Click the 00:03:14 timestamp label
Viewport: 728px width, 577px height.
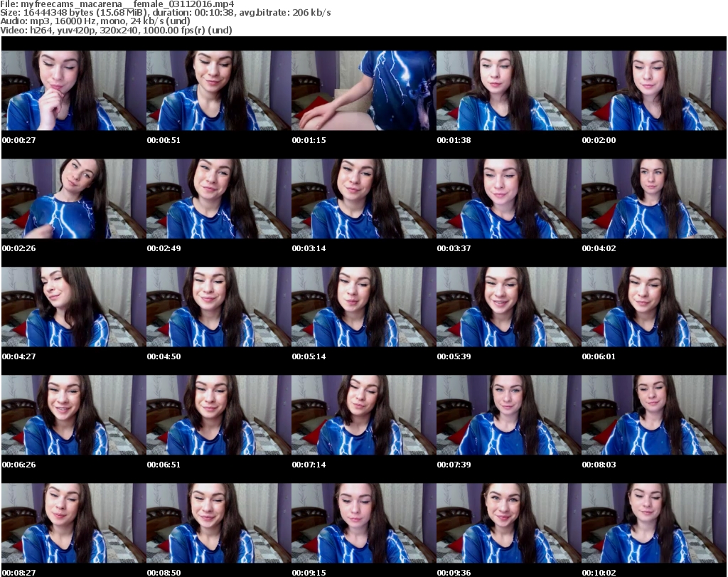(309, 248)
